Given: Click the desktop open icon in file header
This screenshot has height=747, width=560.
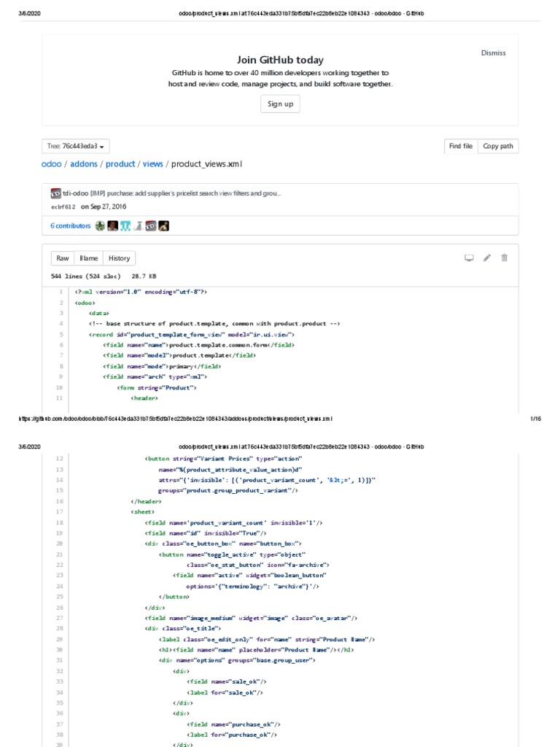Looking at the screenshot, I should tap(470, 258).
